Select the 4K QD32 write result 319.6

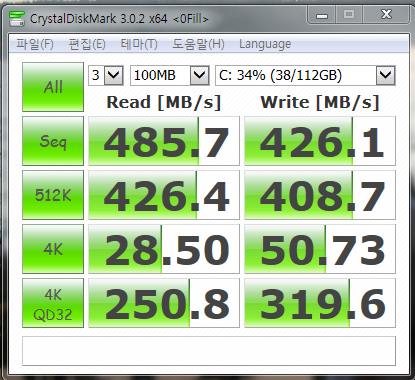[320, 303]
